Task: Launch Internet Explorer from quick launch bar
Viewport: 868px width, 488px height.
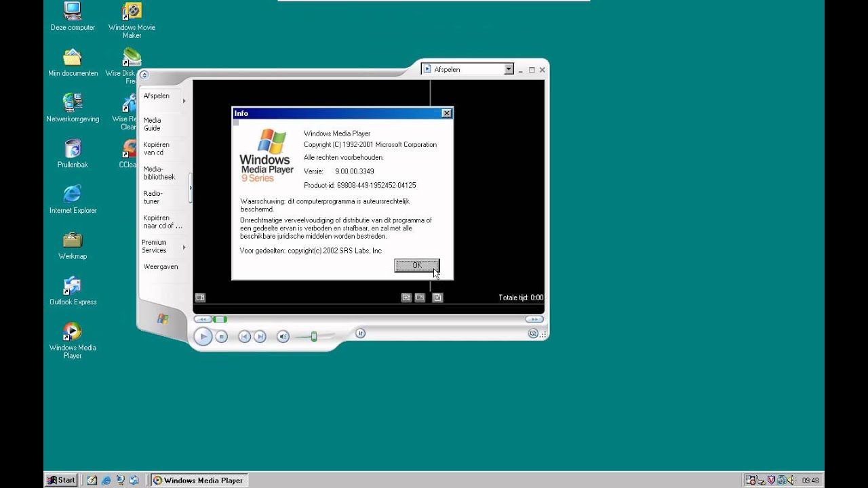Action: point(106,480)
